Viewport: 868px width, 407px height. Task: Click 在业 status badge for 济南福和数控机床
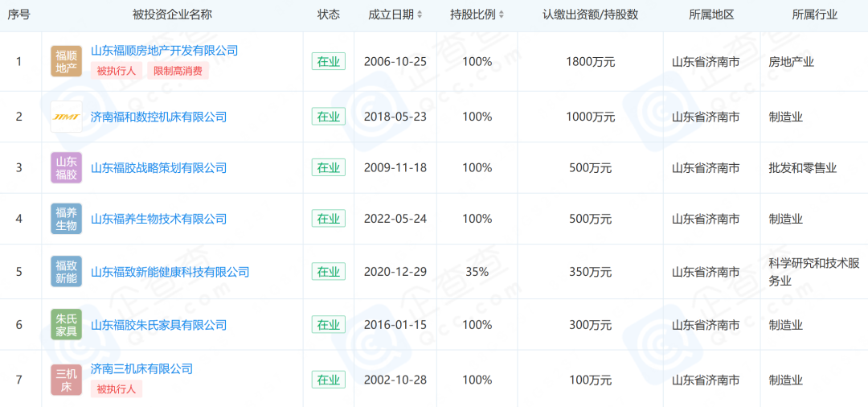pyautogui.click(x=328, y=117)
